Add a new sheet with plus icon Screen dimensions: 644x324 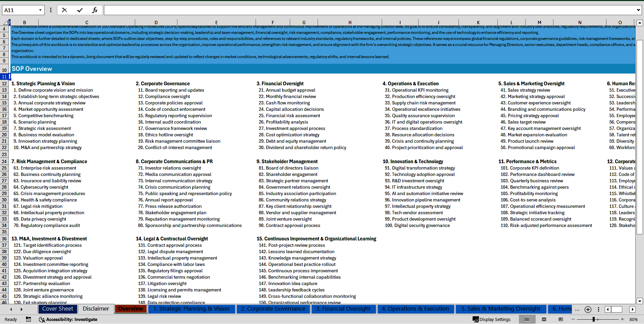point(588,309)
